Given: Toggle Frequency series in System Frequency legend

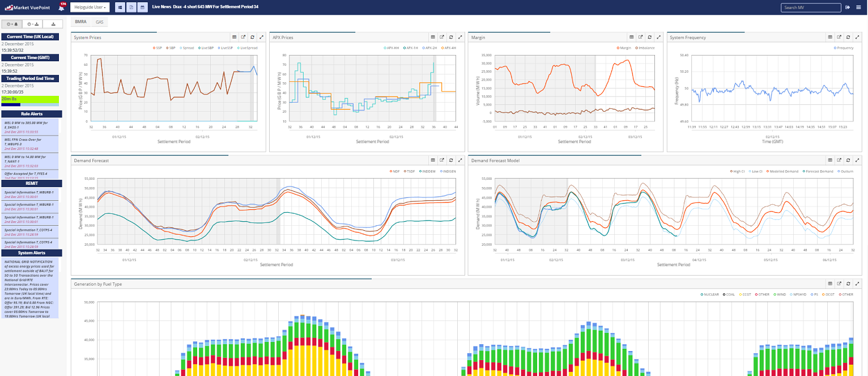Looking at the screenshot, I should (x=843, y=48).
